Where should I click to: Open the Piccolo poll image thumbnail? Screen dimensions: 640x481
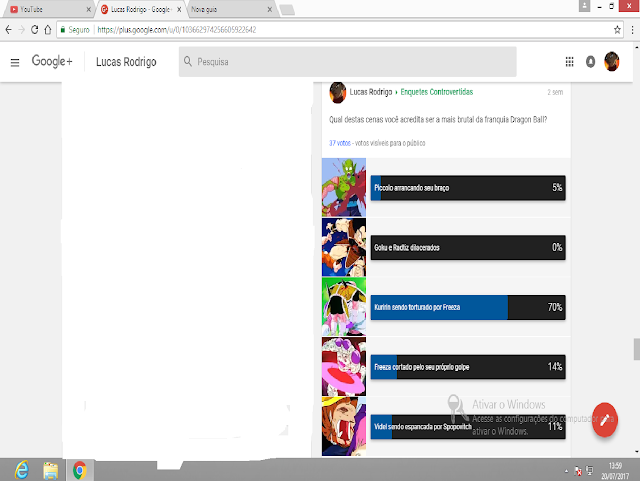tap(344, 187)
